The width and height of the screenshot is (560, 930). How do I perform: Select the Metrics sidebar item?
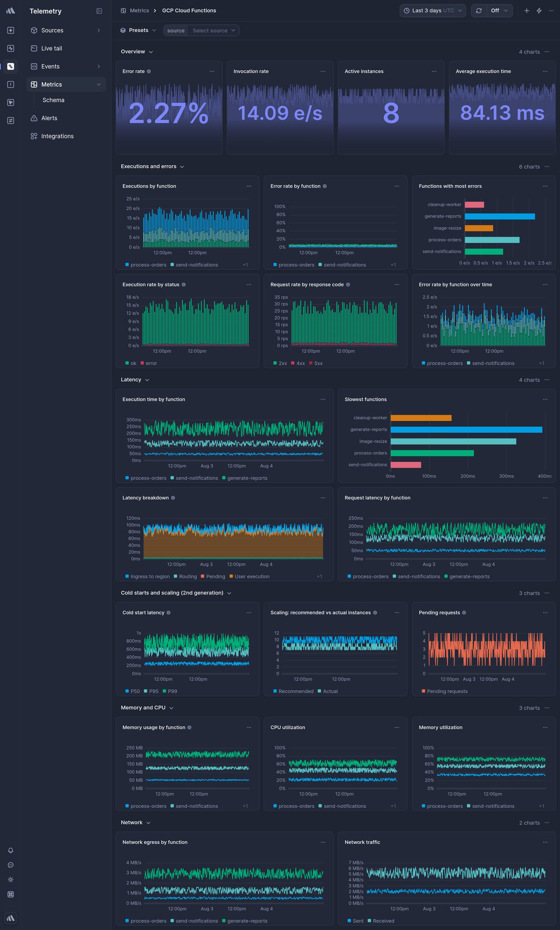click(x=66, y=84)
